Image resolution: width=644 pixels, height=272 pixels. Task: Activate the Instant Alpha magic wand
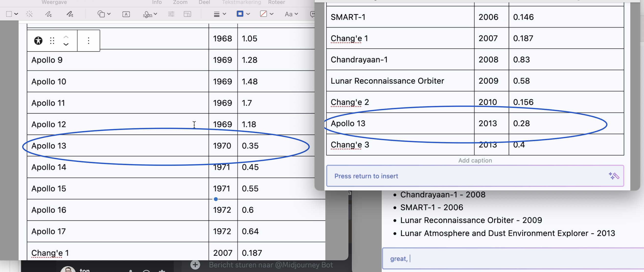click(29, 14)
